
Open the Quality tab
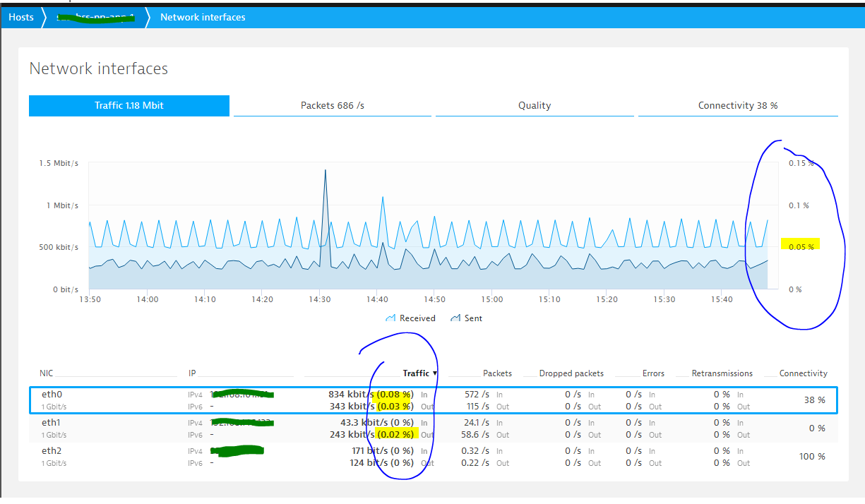[535, 106]
